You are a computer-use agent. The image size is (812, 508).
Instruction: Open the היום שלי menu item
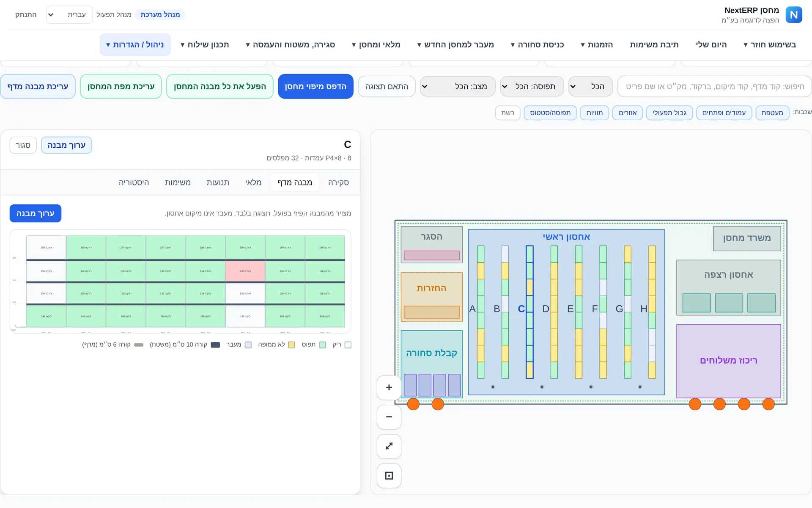tap(711, 44)
